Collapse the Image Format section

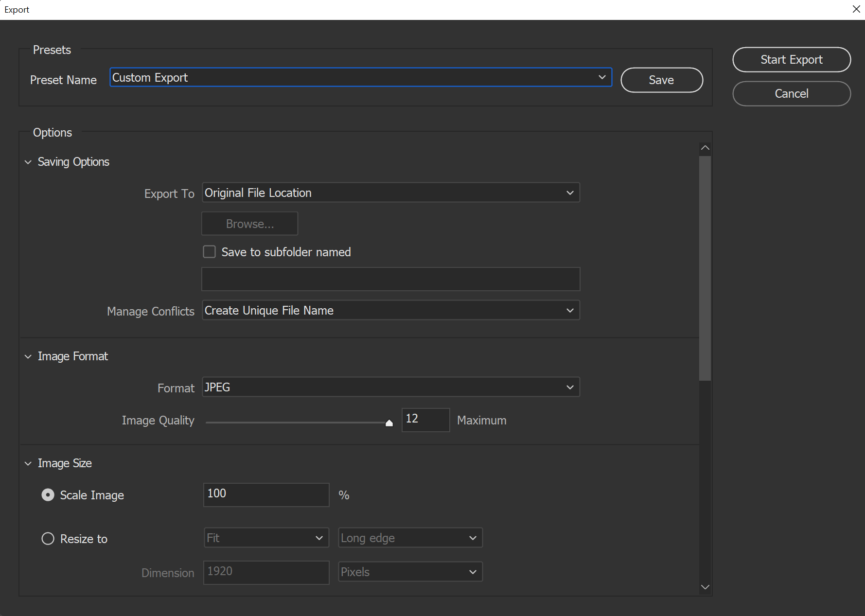click(x=28, y=356)
